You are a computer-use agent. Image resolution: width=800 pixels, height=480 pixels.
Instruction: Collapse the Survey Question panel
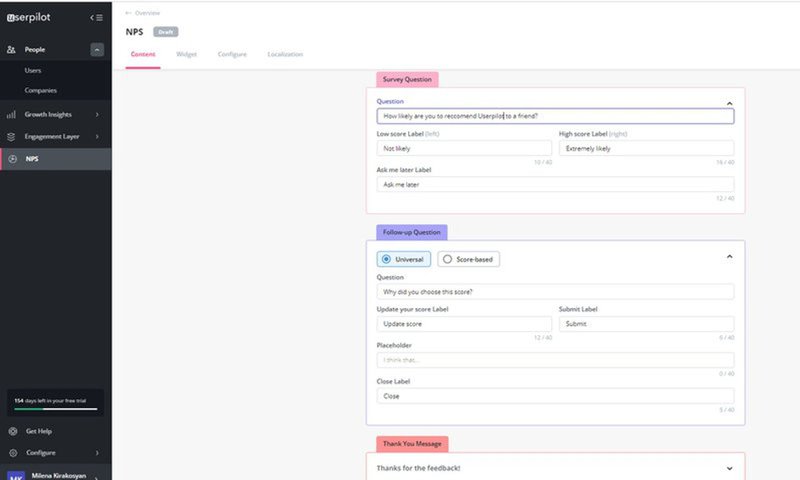(x=730, y=104)
